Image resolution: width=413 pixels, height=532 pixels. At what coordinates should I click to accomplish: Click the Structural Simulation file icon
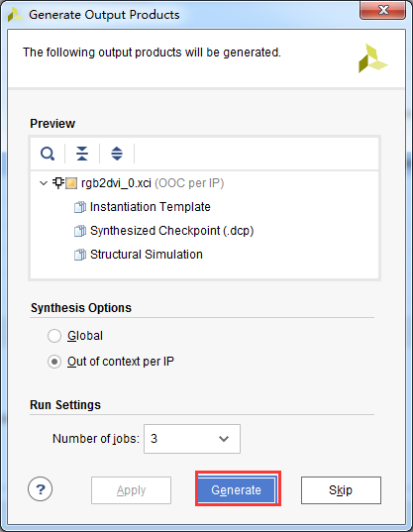(80, 255)
